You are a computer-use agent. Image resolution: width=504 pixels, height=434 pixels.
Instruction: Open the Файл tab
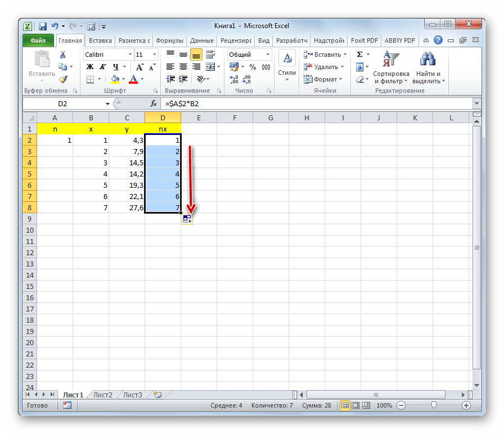38,40
